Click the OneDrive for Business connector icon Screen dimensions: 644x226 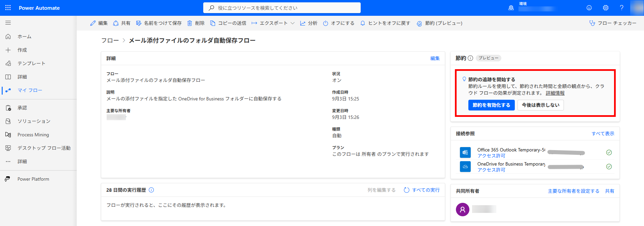[465, 167]
